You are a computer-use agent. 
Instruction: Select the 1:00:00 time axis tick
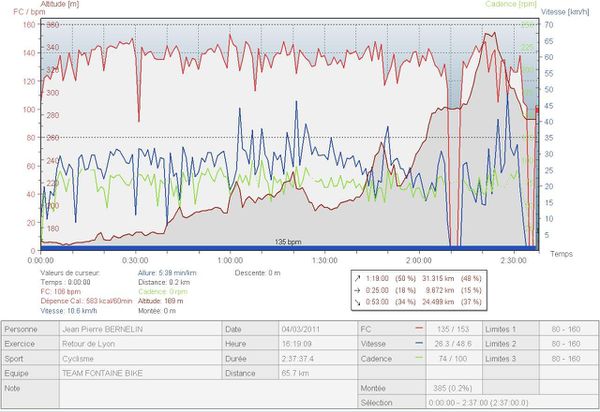[x=230, y=261]
